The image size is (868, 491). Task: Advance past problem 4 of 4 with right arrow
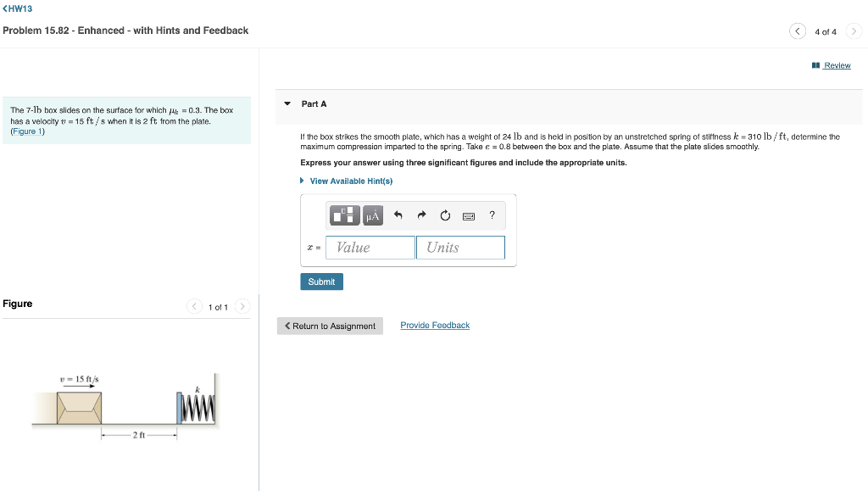[854, 31]
